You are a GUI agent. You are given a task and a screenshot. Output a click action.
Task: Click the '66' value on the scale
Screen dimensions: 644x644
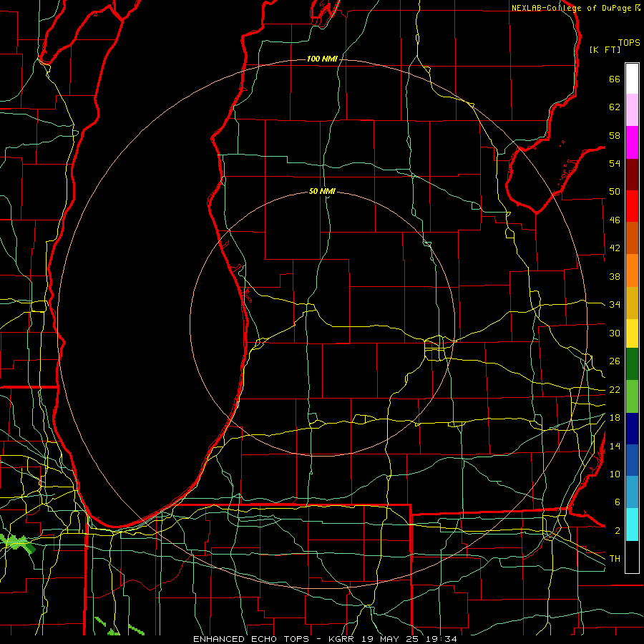pyautogui.click(x=615, y=79)
